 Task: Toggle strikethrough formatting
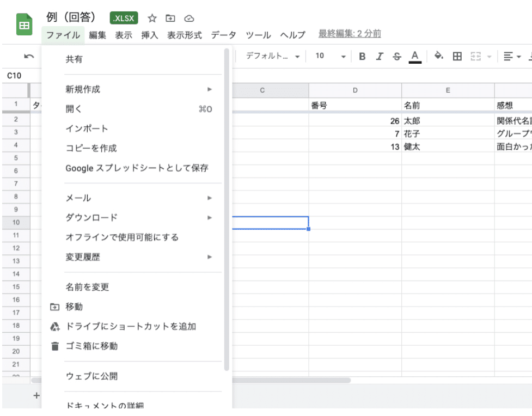coord(397,56)
